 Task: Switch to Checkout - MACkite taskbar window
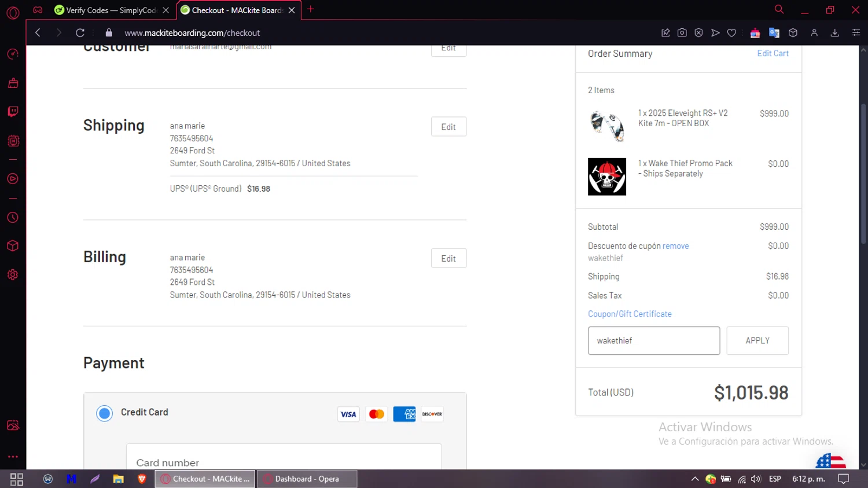(205, 479)
